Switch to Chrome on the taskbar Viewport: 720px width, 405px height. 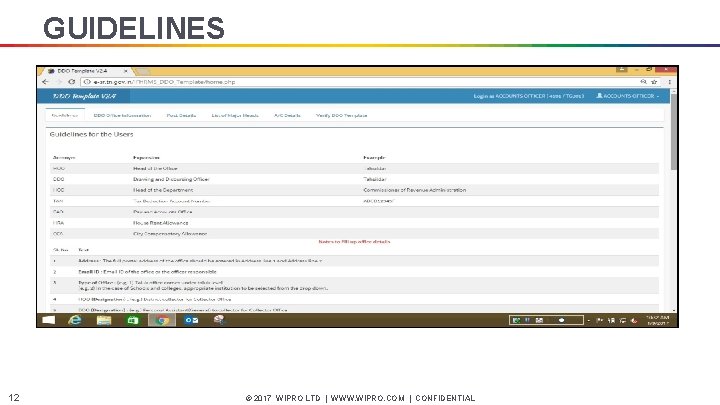tap(162, 320)
